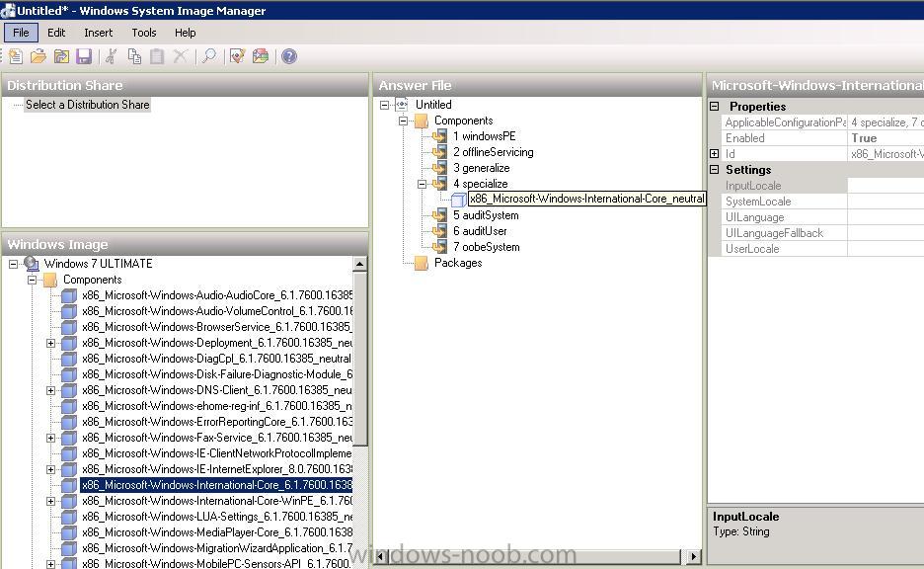Open the Edit menu

click(56, 33)
